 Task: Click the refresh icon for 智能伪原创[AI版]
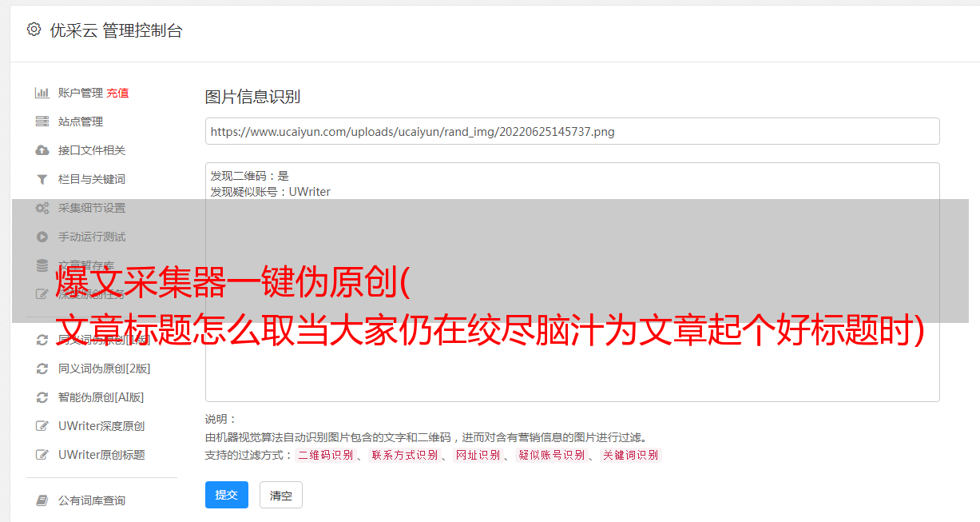coord(42,397)
